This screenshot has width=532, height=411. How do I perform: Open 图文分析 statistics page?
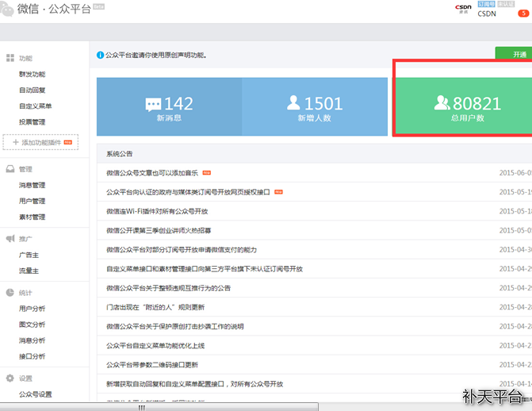[x=33, y=325]
